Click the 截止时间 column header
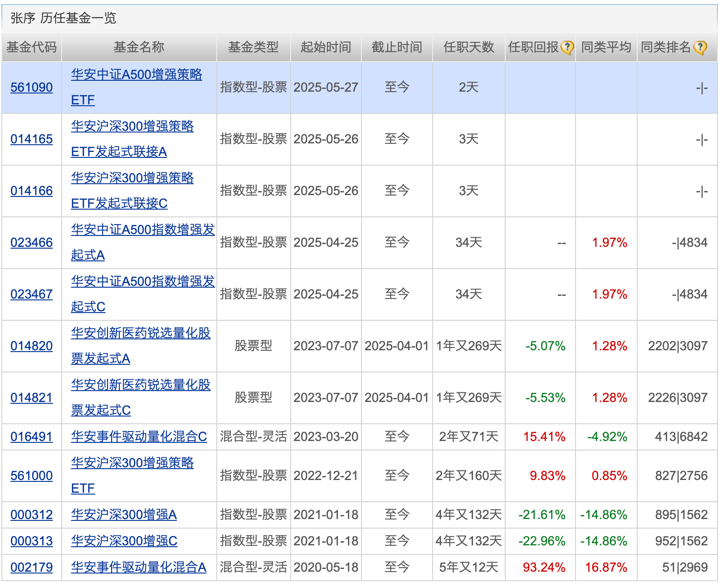 [397, 47]
